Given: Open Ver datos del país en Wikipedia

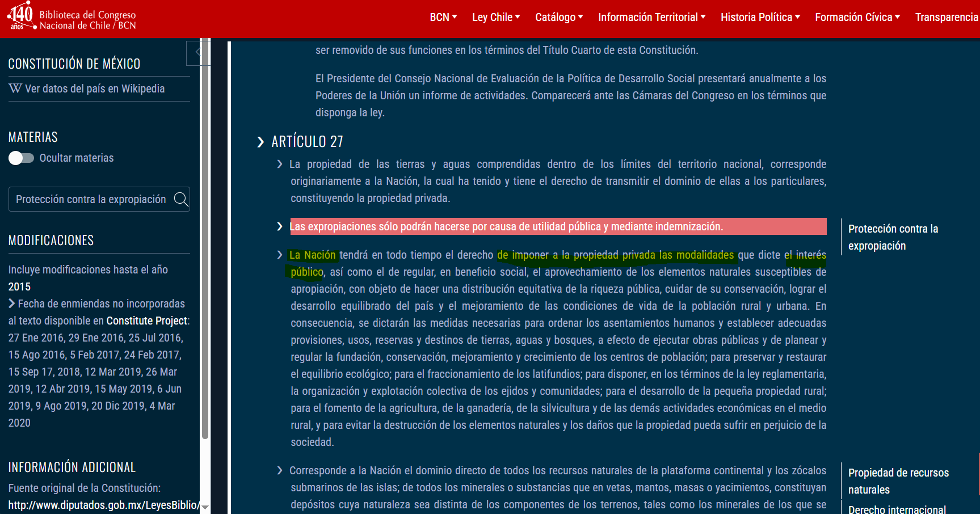Looking at the screenshot, I should click(x=95, y=89).
